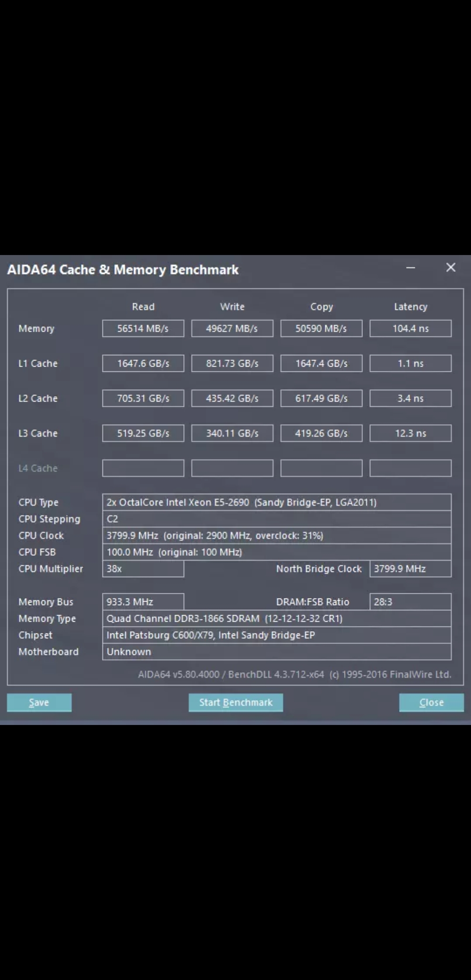This screenshot has height=980, width=471.
Task: Click L3 Cache Copy 419.26 GB/s
Action: tap(321, 433)
